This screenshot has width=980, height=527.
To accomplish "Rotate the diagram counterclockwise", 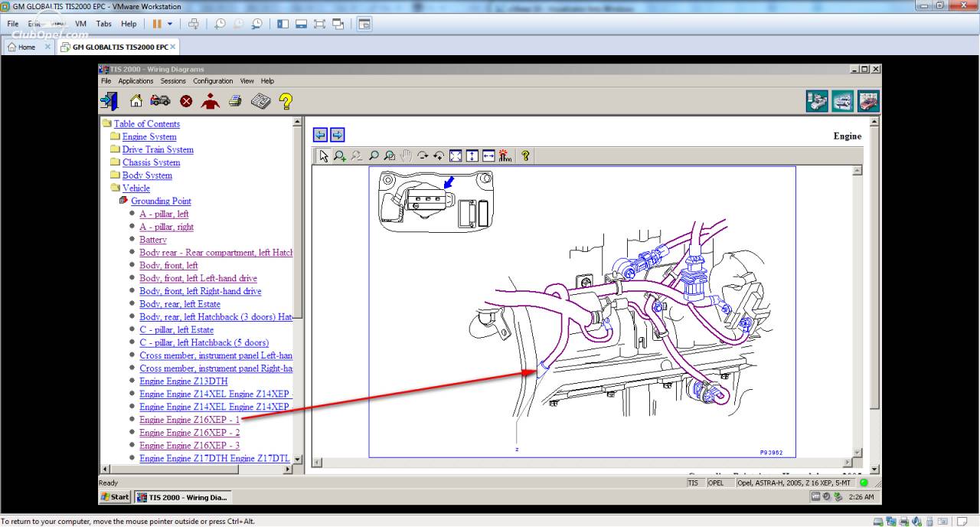I will click(439, 155).
